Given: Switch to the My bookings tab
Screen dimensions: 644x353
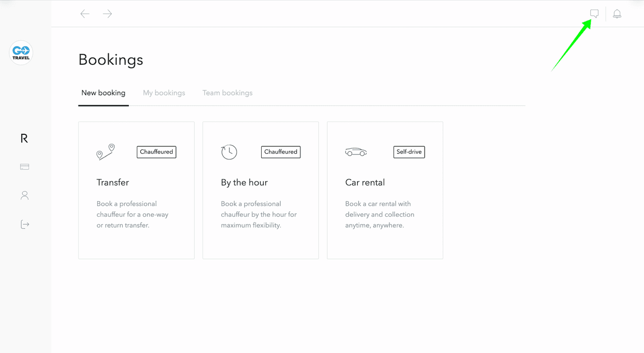Looking at the screenshot, I should tap(164, 93).
